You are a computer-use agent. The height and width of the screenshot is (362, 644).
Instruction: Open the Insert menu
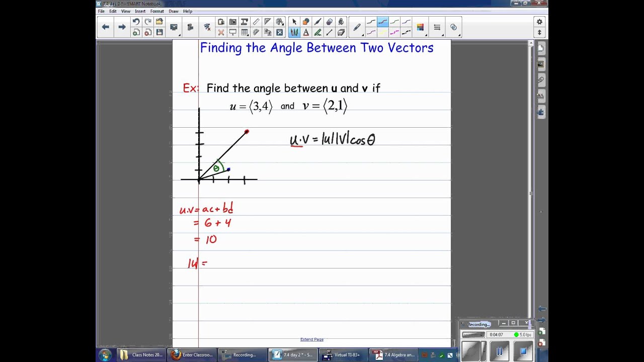[140, 11]
